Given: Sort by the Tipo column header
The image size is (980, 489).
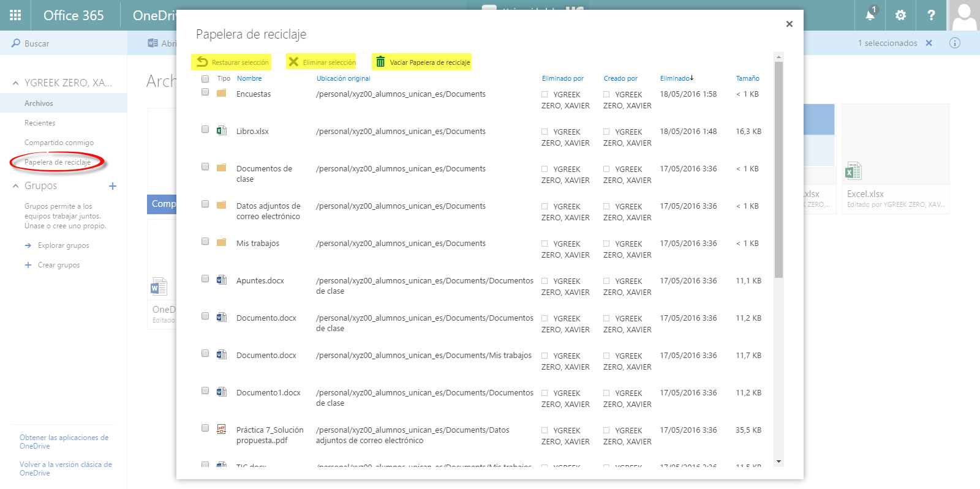Looking at the screenshot, I should coord(224,78).
